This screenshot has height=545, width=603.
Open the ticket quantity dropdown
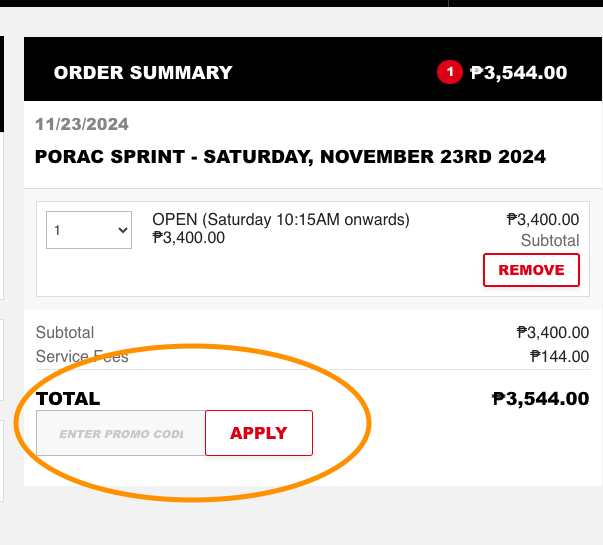pos(89,230)
